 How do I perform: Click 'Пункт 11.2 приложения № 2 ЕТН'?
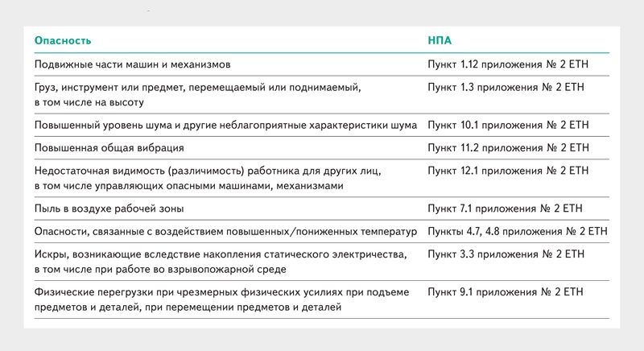click(x=509, y=148)
